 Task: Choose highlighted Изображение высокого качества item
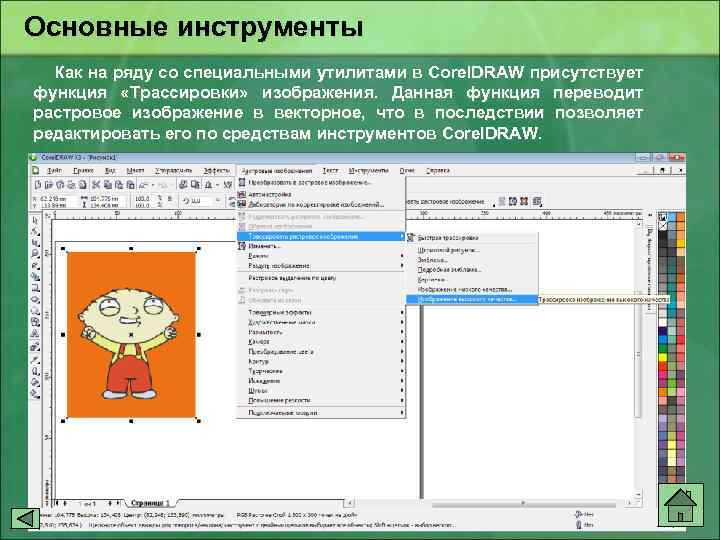(x=472, y=299)
